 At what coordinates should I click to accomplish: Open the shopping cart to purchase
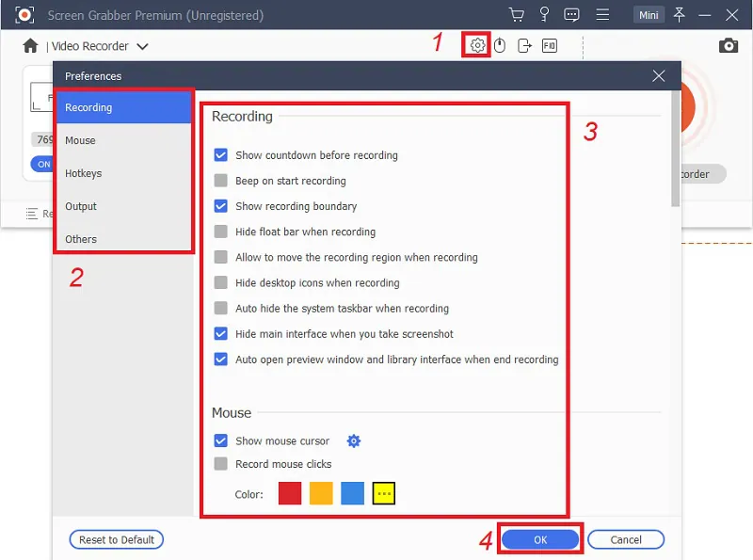coord(516,14)
